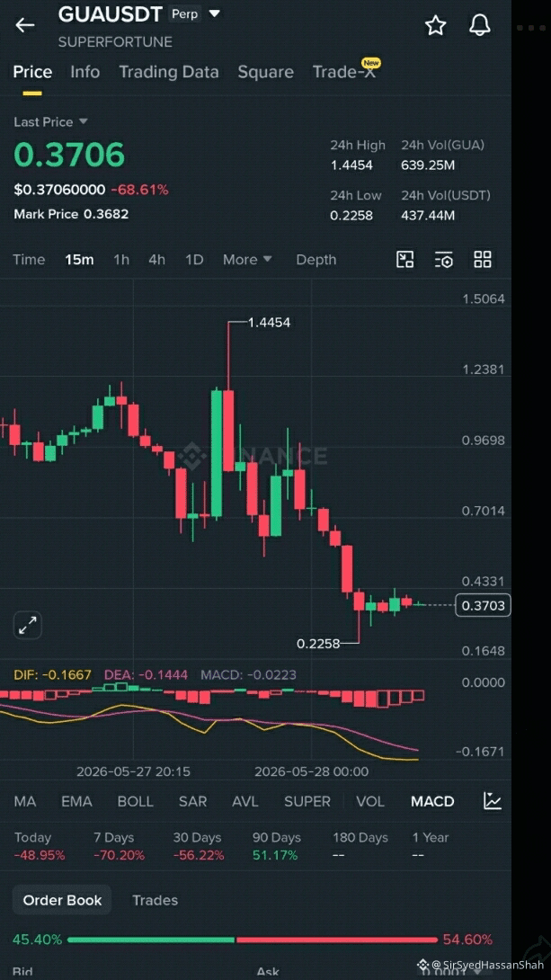Click the red ask ratio bar
This screenshot has width=551, height=980.
coord(337,940)
